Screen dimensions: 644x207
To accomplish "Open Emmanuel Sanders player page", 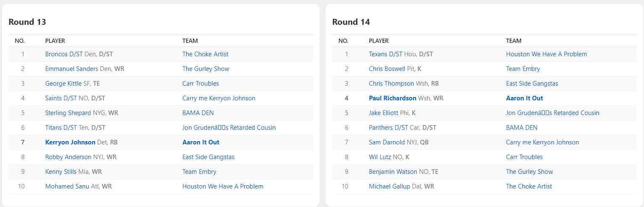I will [x=71, y=69].
